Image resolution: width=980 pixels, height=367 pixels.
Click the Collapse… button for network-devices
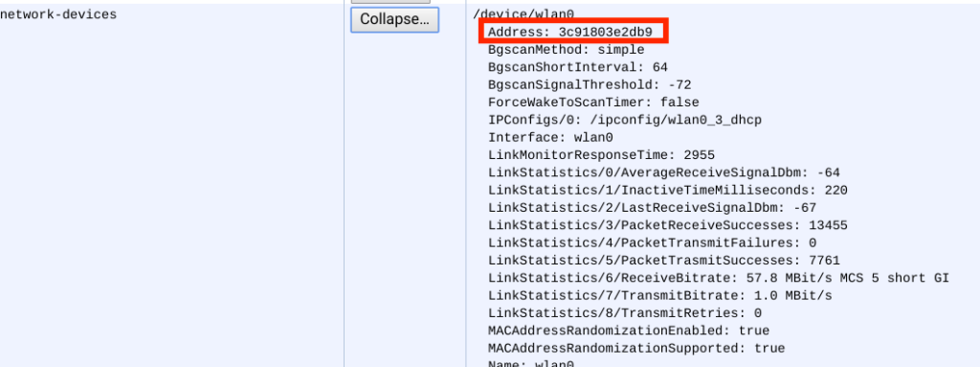click(394, 19)
